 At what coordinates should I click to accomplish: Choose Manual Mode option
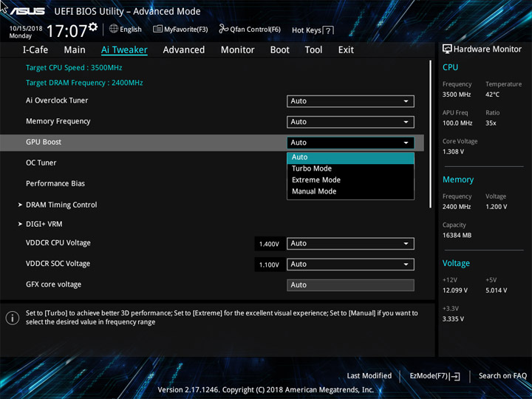350,191
